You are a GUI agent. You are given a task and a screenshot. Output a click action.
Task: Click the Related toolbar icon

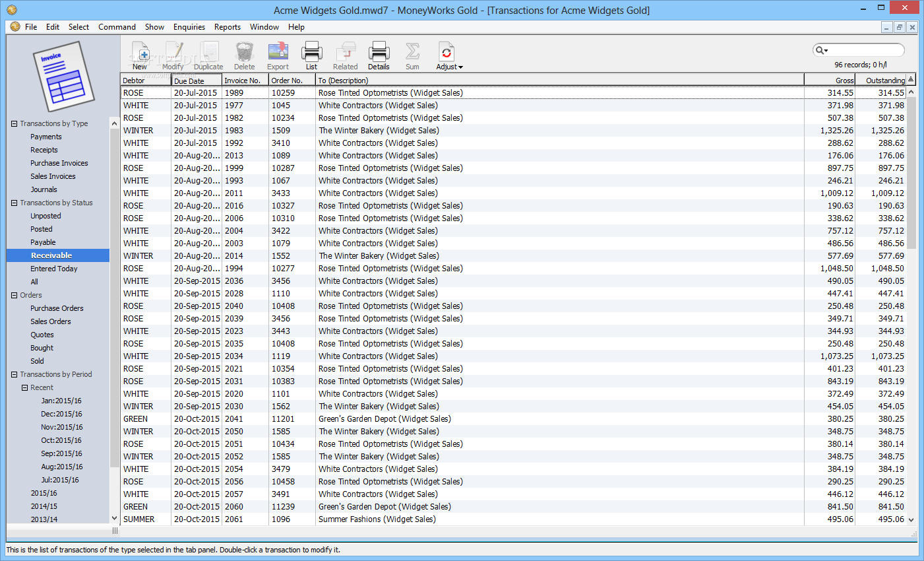[x=345, y=55]
